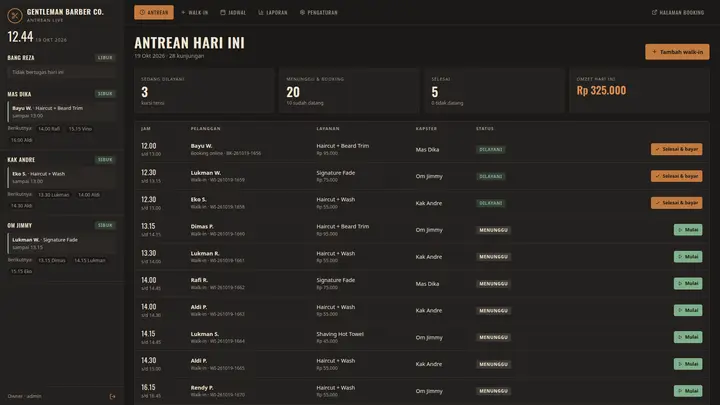Click the 13.15 Dimas upcoming chip
720x405 pixels.
tap(52, 260)
